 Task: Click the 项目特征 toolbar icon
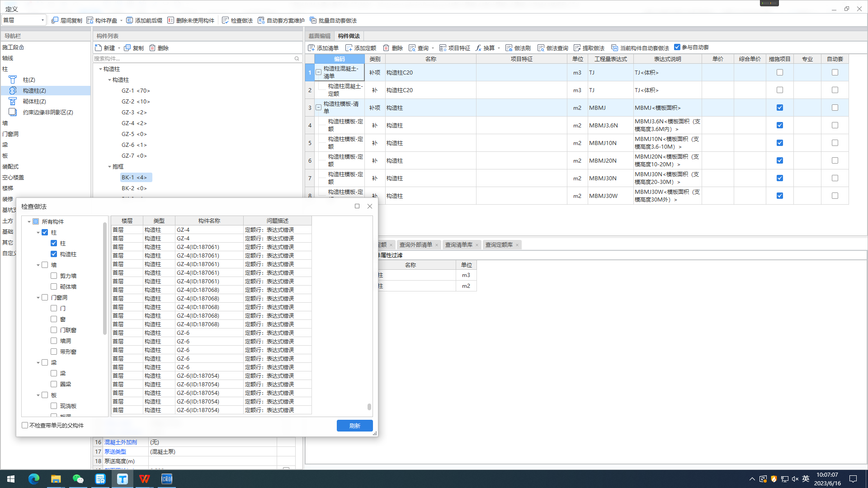click(443, 48)
